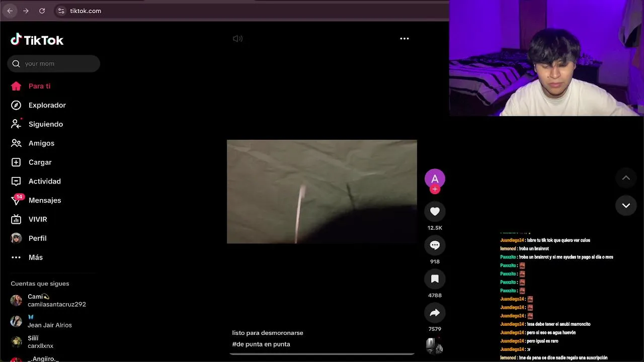Share the video with arrow icon
Viewport: 644px width, 362px height.
435,313
